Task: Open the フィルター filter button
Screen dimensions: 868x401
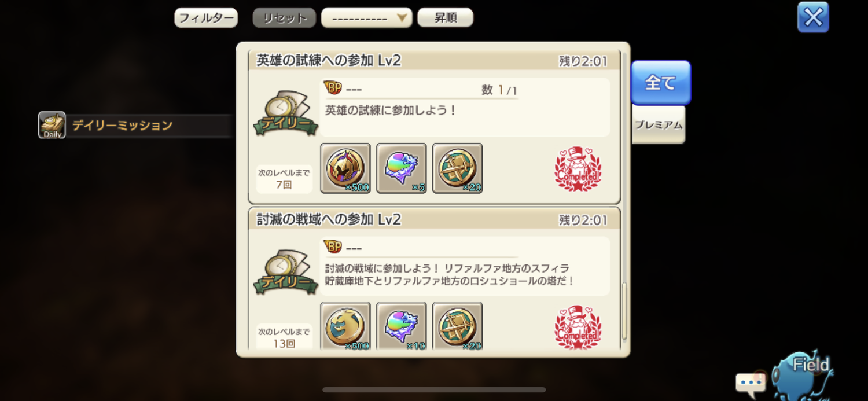Action: coord(206,17)
